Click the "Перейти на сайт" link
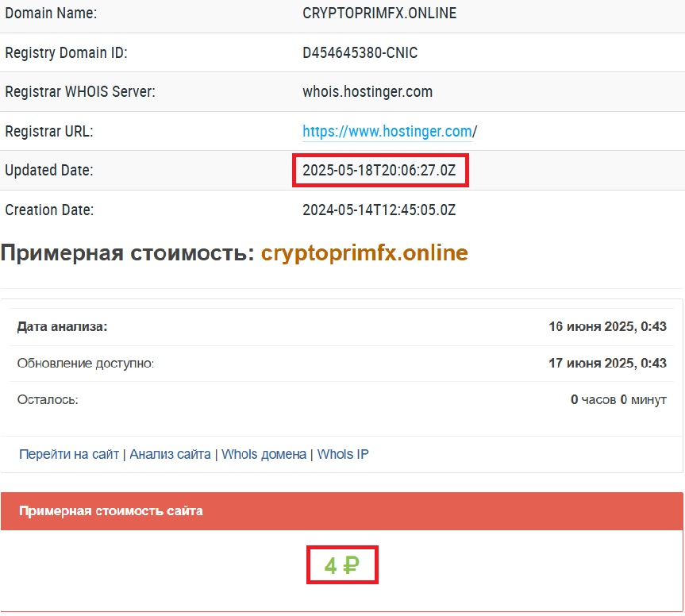This screenshot has width=685, height=616. (69, 454)
